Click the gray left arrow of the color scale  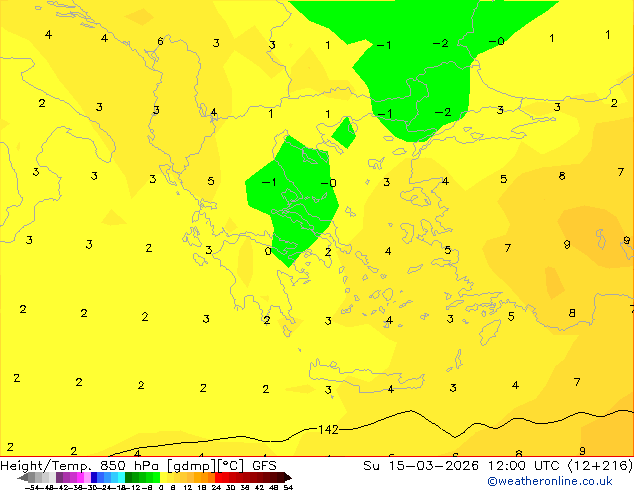click(23, 478)
